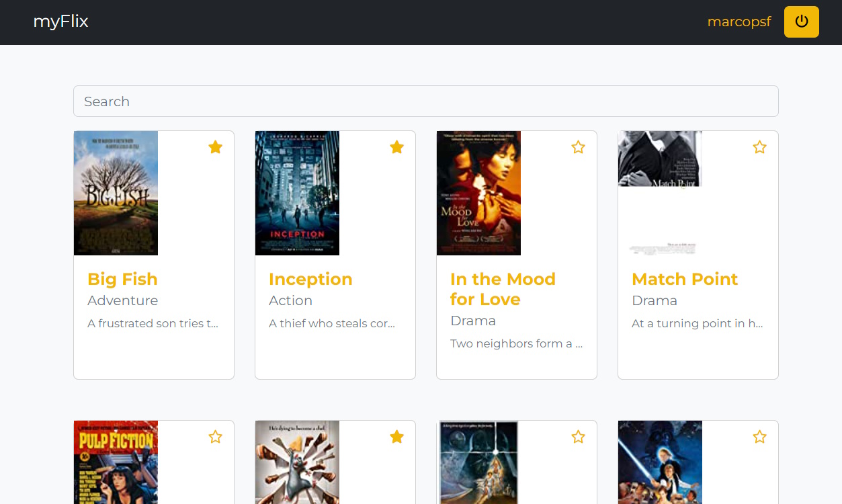Click Big Fish's truncated description text
842x504 pixels.
click(152, 323)
